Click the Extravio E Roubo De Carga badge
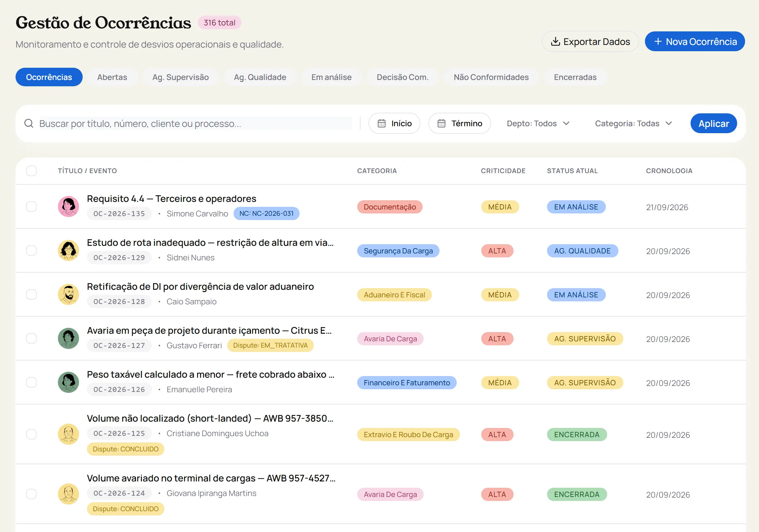 click(408, 435)
